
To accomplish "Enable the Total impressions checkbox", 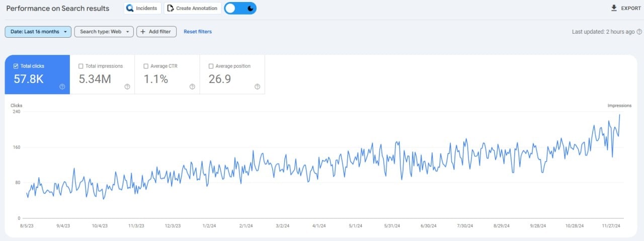I will pos(81,66).
